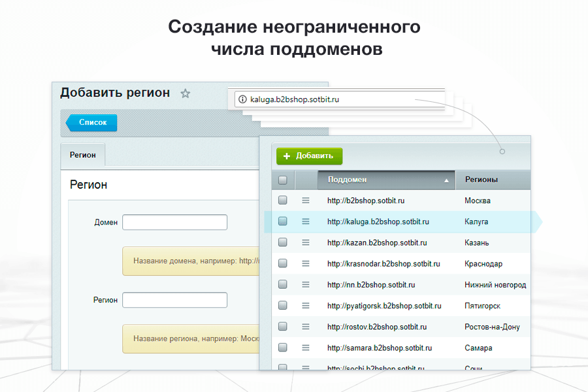Open hamburger menu for the Казань row

305,242
